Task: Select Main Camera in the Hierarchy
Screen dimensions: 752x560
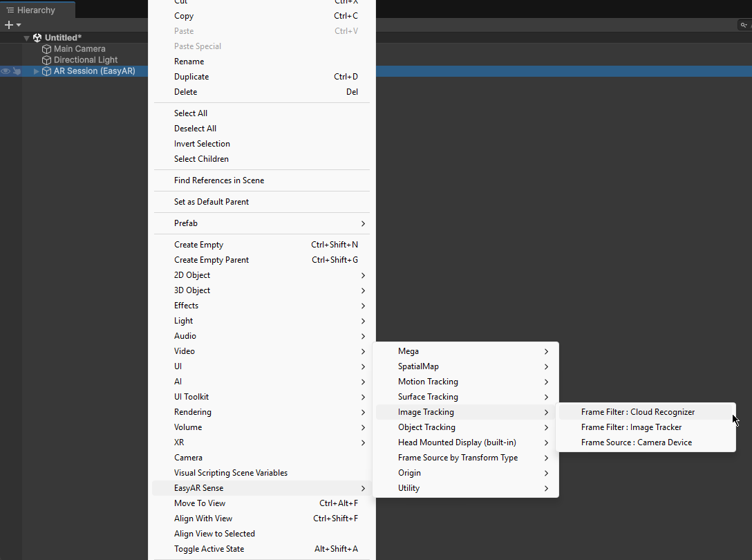Action: [x=79, y=49]
